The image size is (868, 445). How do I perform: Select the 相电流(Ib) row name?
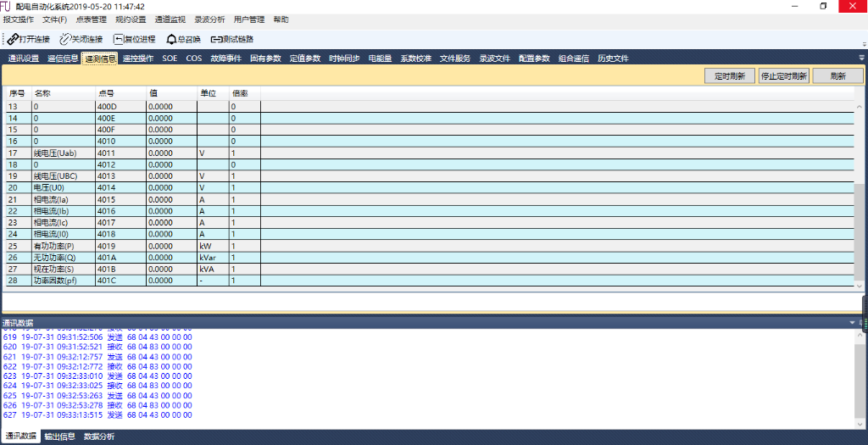63,211
